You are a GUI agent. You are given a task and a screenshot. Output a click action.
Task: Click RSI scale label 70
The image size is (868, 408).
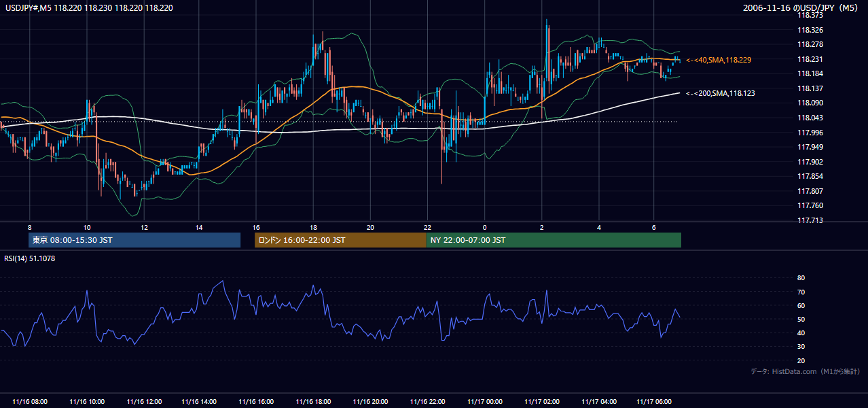pos(801,292)
